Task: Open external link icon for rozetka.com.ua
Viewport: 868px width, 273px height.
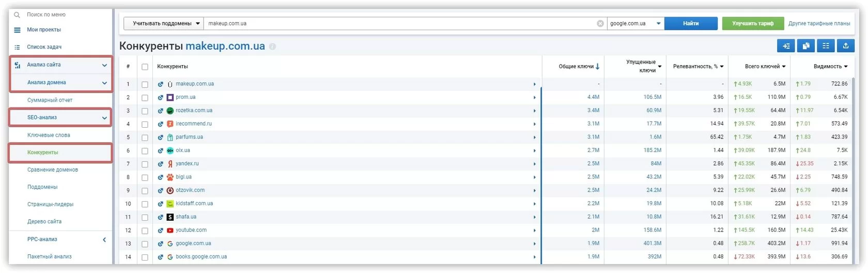Action: coord(161,111)
